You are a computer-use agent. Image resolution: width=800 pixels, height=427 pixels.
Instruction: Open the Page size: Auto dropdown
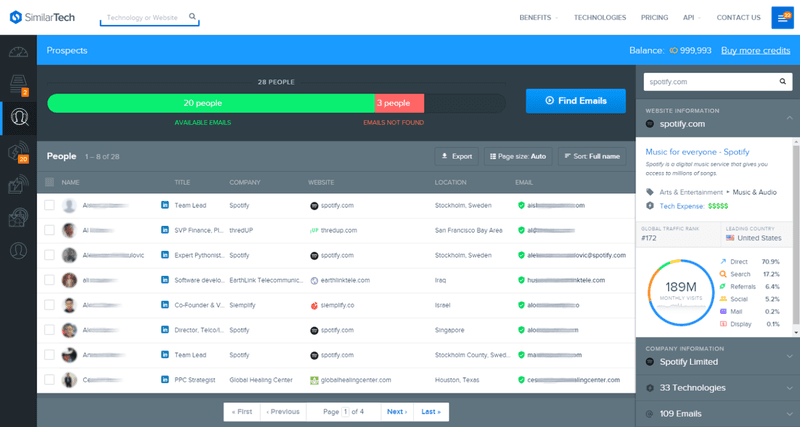(x=518, y=157)
